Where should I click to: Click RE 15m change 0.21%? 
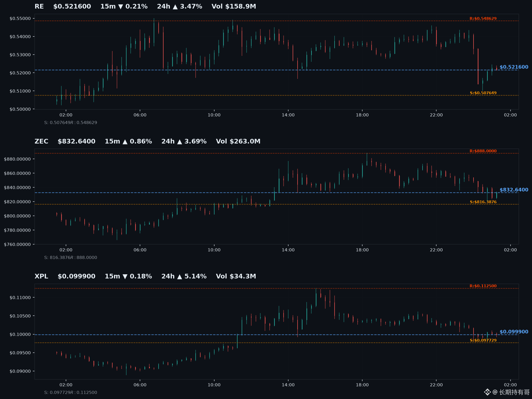124,6
